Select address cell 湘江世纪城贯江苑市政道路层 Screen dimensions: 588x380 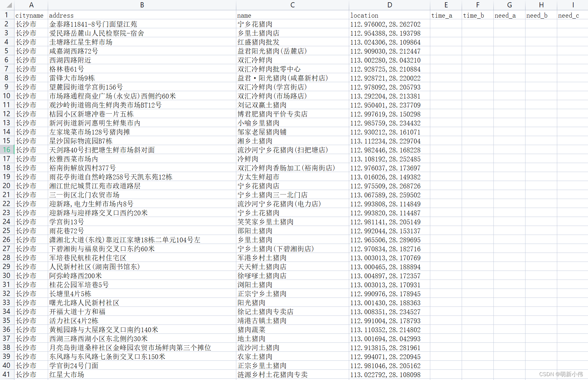pos(142,186)
